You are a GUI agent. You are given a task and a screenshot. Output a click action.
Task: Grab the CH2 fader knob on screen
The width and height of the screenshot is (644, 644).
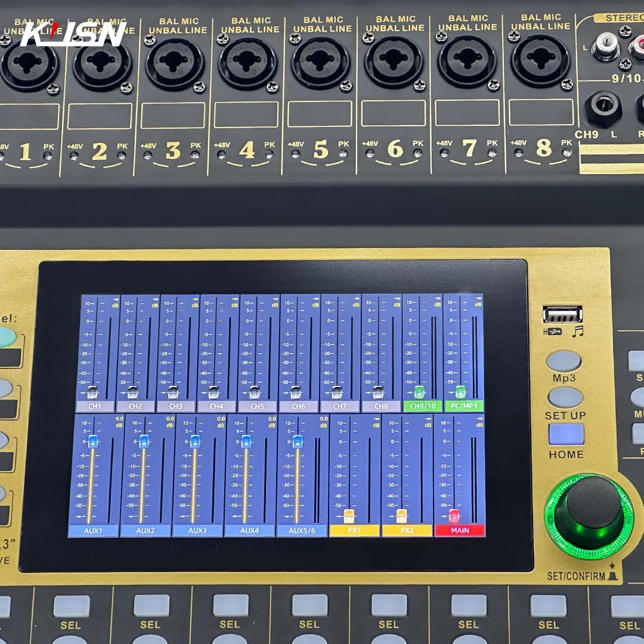pyautogui.click(x=132, y=392)
